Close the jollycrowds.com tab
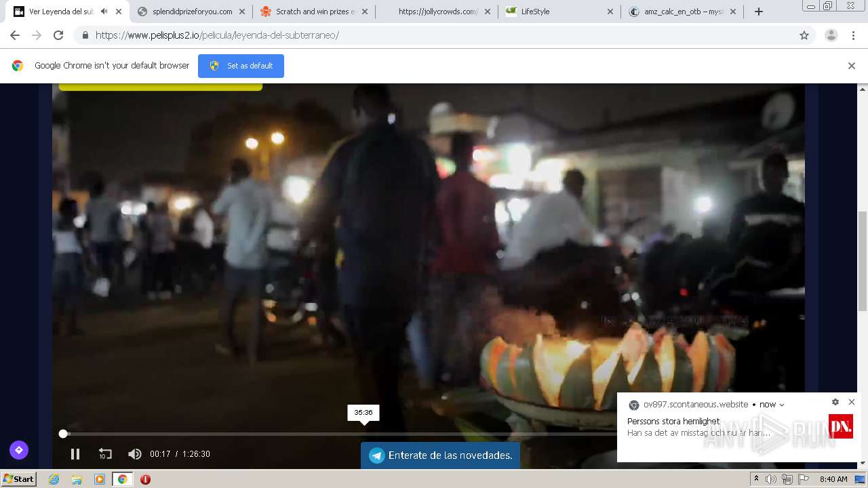 coord(487,12)
